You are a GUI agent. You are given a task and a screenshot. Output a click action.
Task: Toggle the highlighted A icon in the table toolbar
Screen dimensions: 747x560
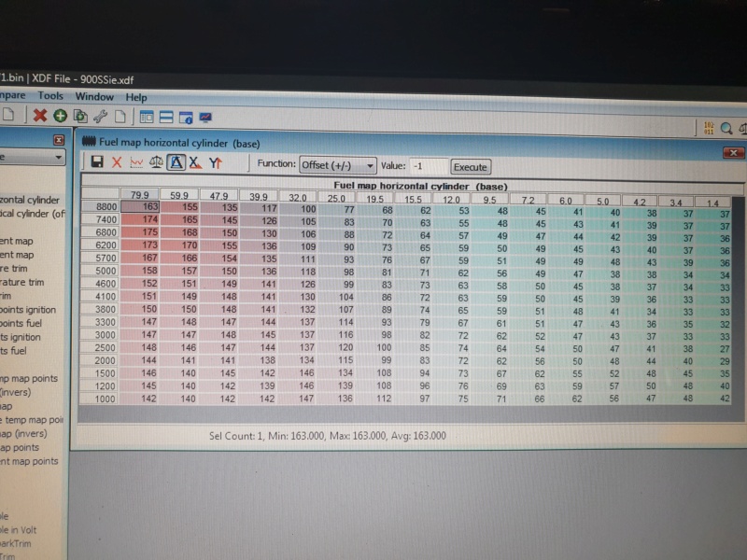(x=176, y=162)
